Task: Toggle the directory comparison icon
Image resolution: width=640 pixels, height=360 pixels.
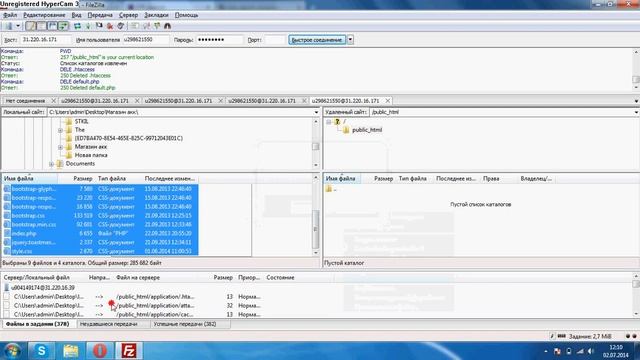Action: (146, 26)
